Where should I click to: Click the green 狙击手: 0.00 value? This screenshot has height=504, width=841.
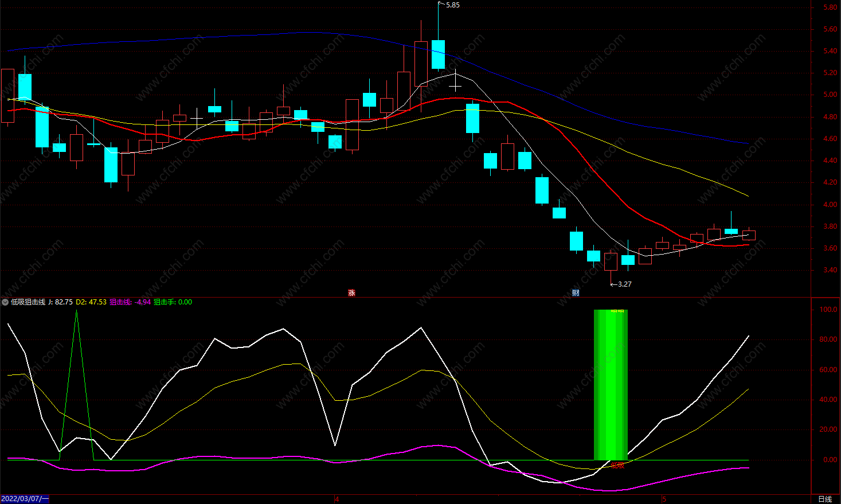pos(173,302)
